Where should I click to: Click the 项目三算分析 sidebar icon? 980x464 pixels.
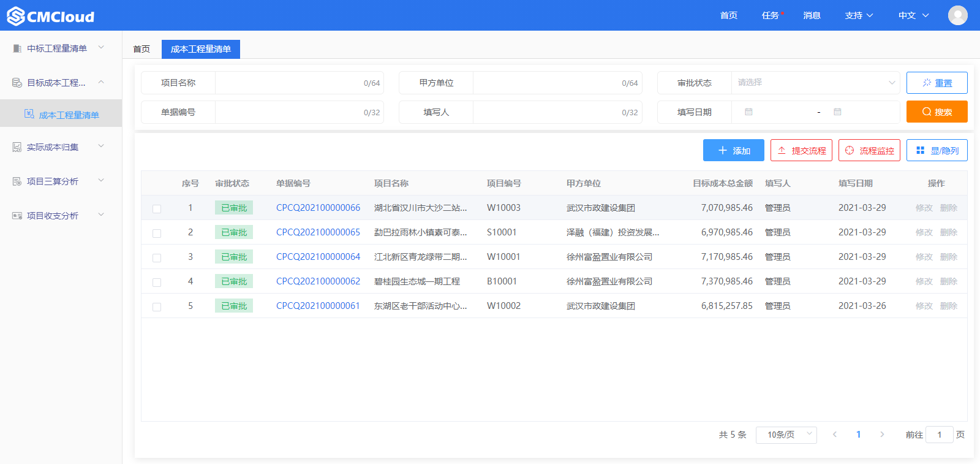(x=17, y=181)
